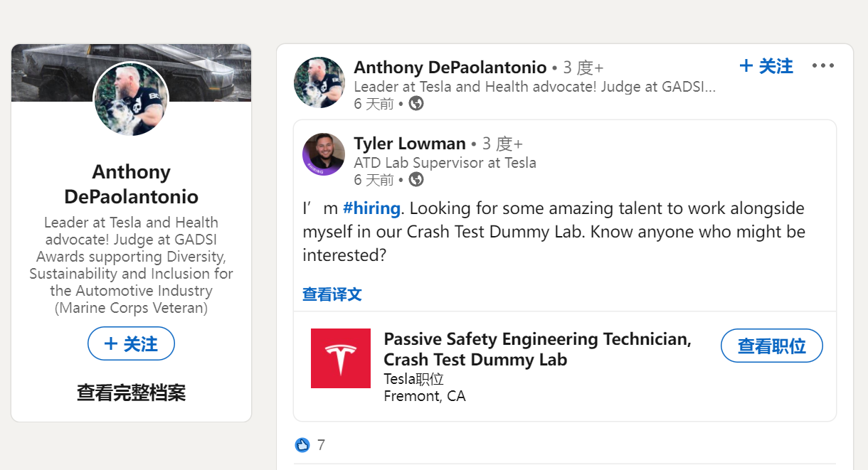Click '6 天前' timestamp under Tyler Lowman

pos(374,179)
